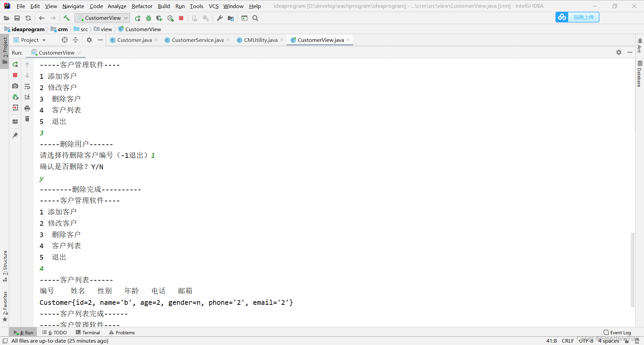644x345 pixels.
Task: Open the Refactor menu
Action: click(142, 6)
